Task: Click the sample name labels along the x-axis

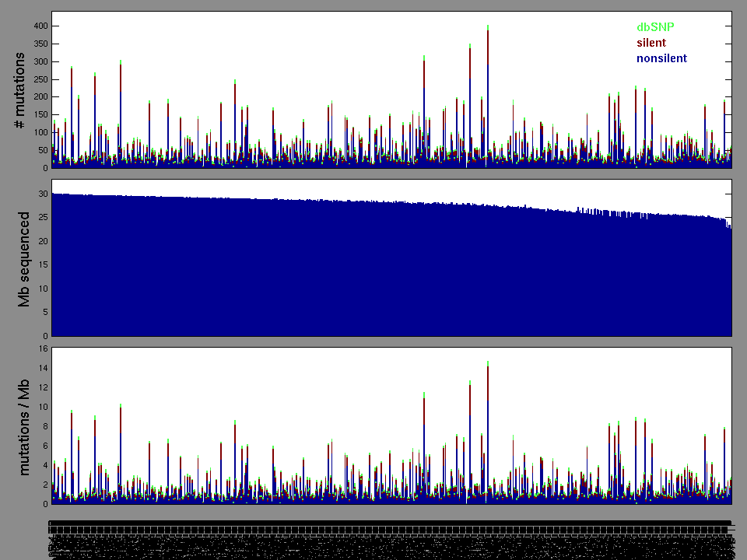Action: 389,538
